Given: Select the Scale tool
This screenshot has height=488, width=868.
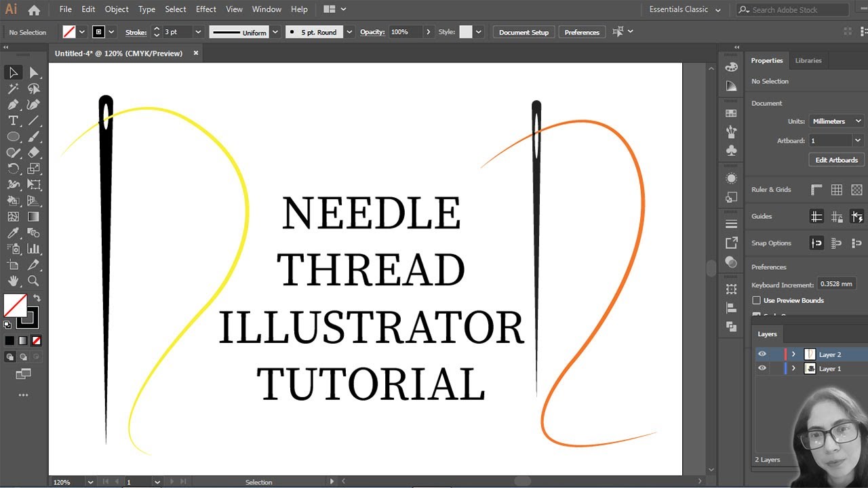Looking at the screenshot, I should pyautogui.click(x=33, y=169).
